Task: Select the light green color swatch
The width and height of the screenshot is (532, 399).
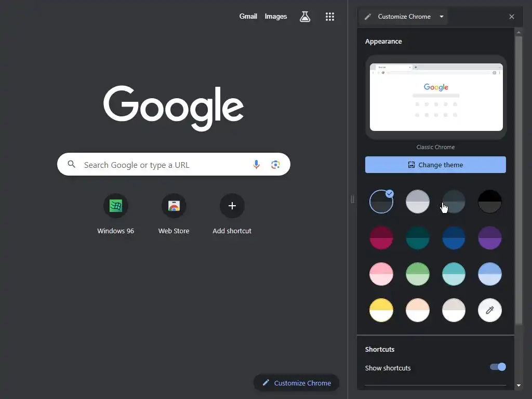Action: [418, 274]
